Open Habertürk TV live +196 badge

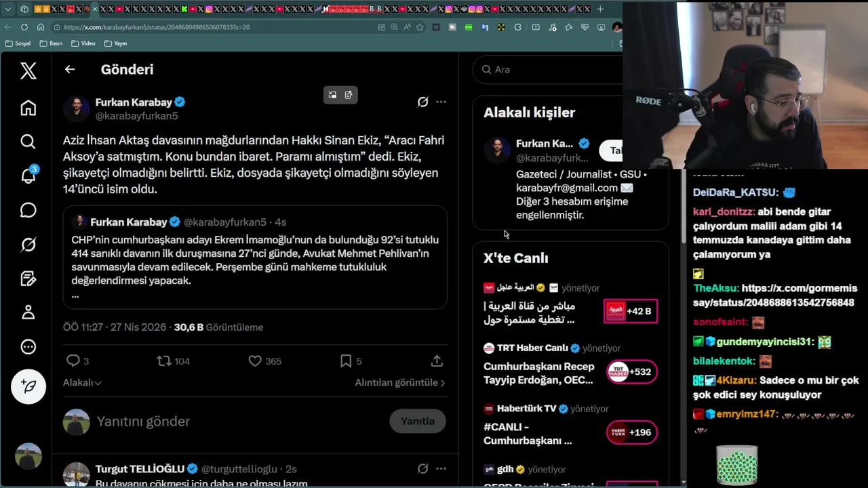631,432
